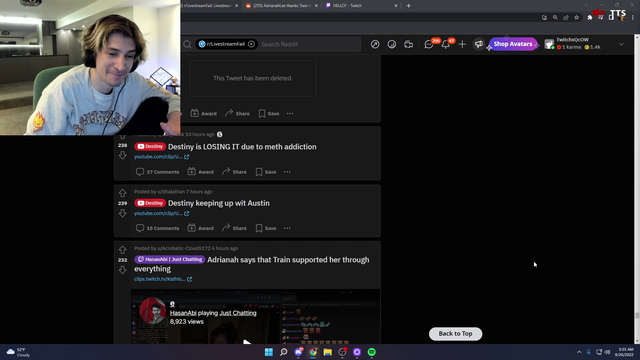Switch to r/LivestreamFail browser tab
The height and width of the screenshot is (360, 640).
pyautogui.click(x=210, y=6)
